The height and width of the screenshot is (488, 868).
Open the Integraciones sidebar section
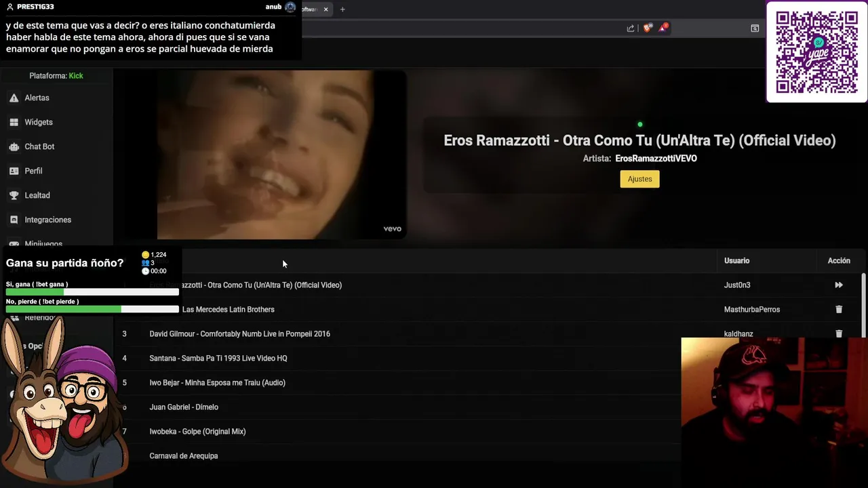click(56, 220)
